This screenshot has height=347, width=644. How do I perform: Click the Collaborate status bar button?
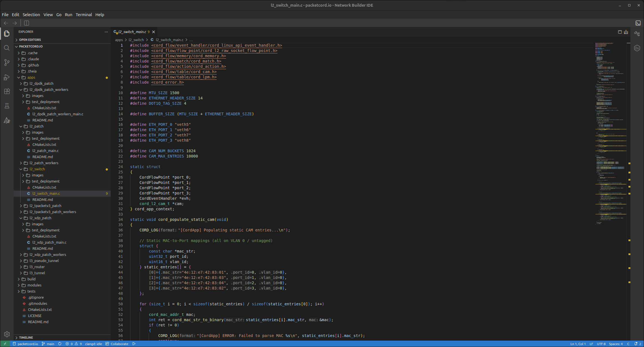pyautogui.click(x=117, y=344)
